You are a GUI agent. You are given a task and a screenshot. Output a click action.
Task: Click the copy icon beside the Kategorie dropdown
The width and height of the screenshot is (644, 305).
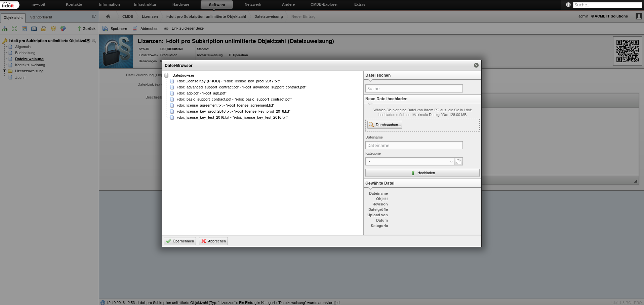pos(458,161)
